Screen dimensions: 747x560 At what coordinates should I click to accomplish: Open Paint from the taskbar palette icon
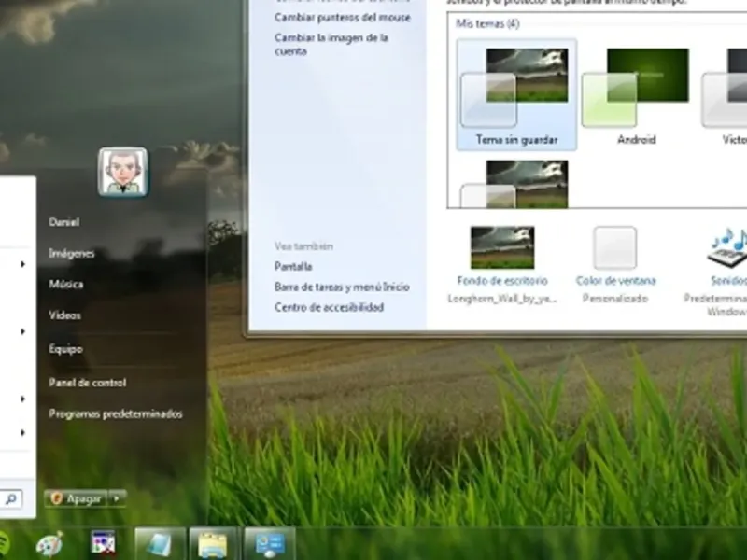click(x=49, y=544)
